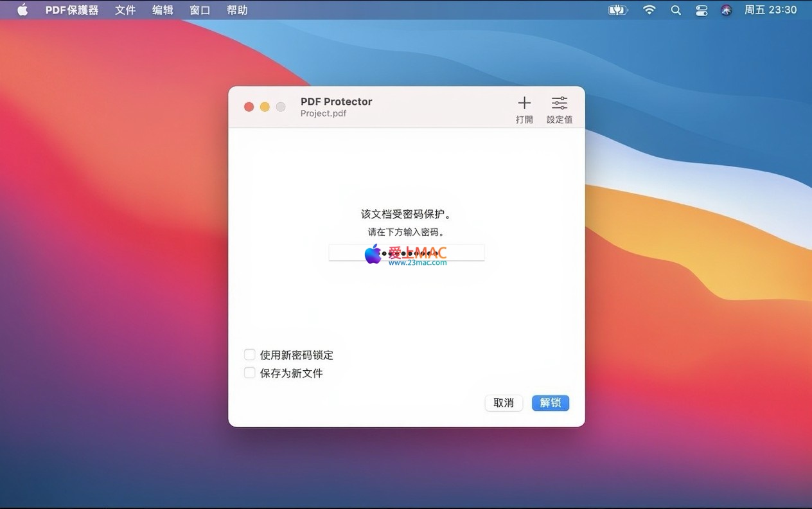
Task: Click the Wi-Fi status icon
Action: [649, 10]
